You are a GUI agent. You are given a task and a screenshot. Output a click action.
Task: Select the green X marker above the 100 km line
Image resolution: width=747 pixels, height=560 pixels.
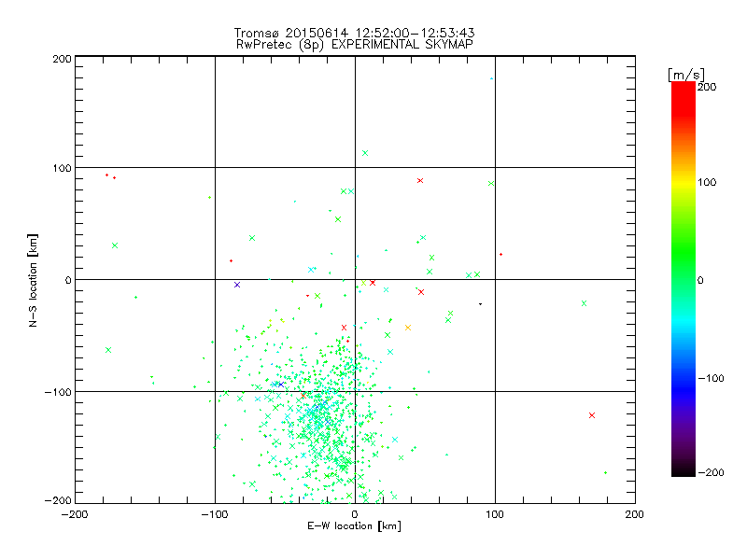click(365, 153)
